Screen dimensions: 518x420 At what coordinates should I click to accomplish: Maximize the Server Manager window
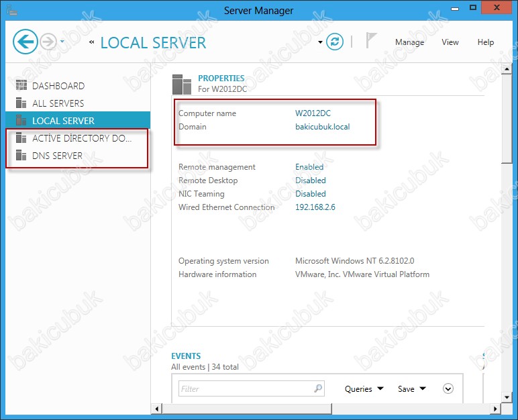[473, 7]
